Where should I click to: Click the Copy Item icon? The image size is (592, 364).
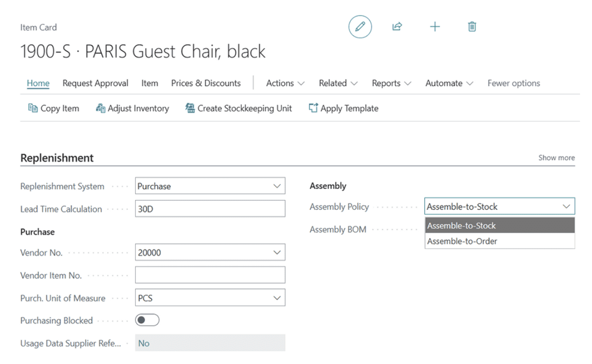[33, 108]
